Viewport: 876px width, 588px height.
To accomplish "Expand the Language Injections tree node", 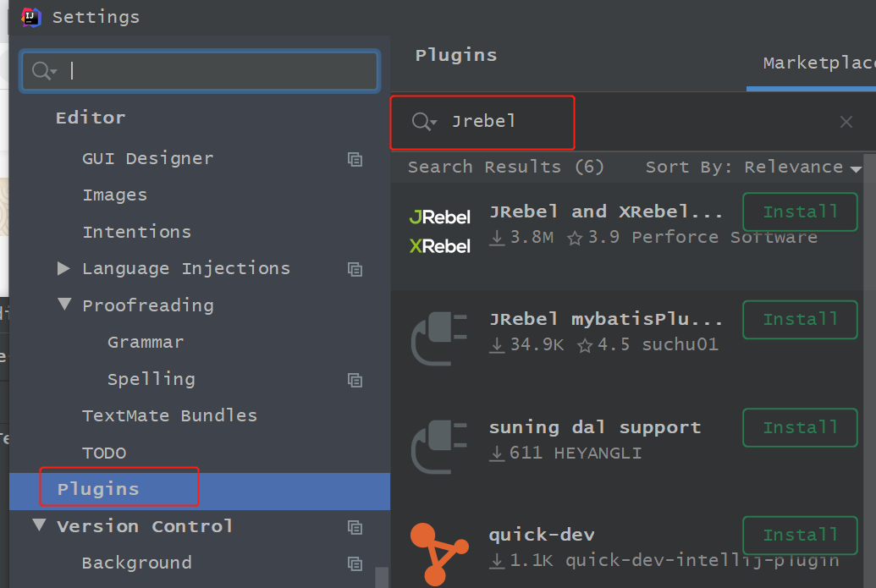I will tap(63, 268).
